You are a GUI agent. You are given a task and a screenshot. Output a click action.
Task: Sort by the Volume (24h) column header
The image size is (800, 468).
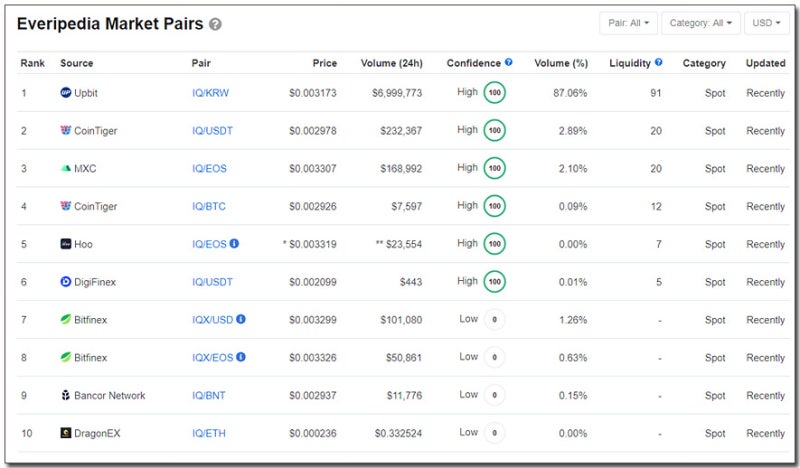[391, 63]
